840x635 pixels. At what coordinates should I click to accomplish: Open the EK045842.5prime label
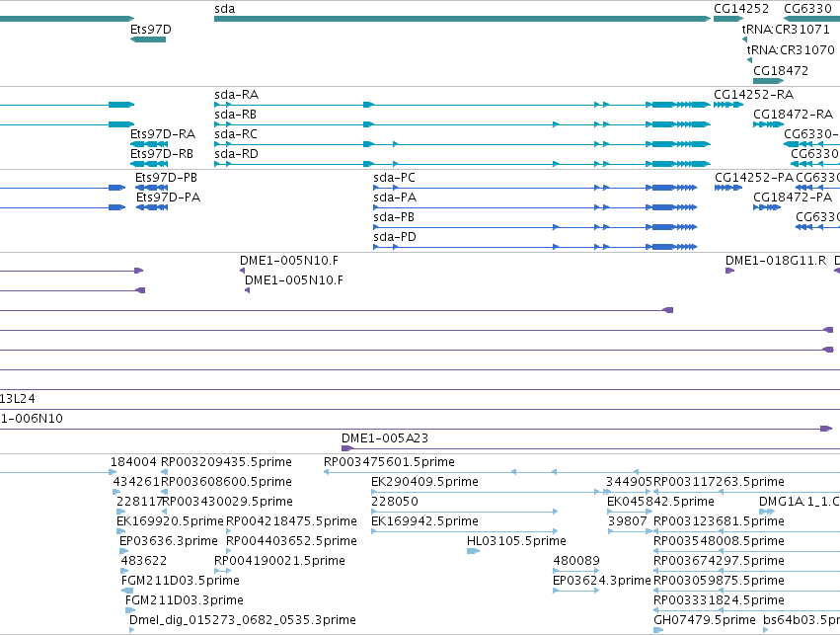[660, 502]
